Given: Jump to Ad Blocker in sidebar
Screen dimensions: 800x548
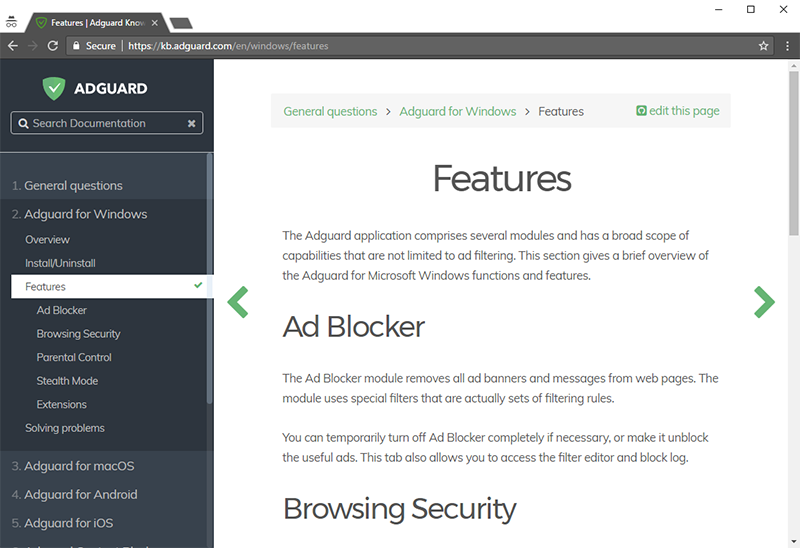Looking at the screenshot, I should pyautogui.click(x=61, y=310).
